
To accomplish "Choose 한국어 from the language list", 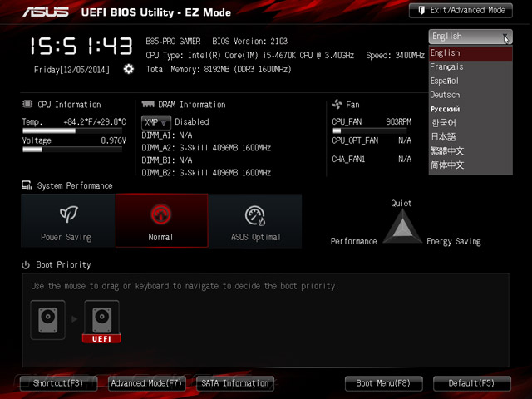I will [470, 123].
